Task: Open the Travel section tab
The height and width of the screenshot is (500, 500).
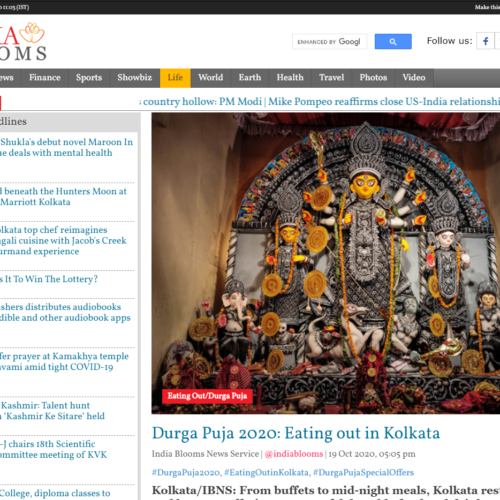Action: pyautogui.click(x=332, y=78)
